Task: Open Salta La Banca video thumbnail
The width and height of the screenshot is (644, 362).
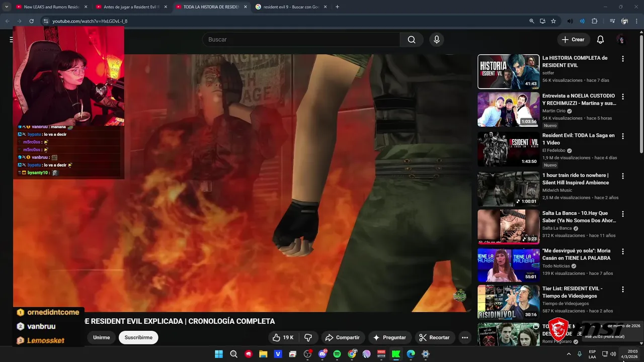Action: pyautogui.click(x=508, y=227)
